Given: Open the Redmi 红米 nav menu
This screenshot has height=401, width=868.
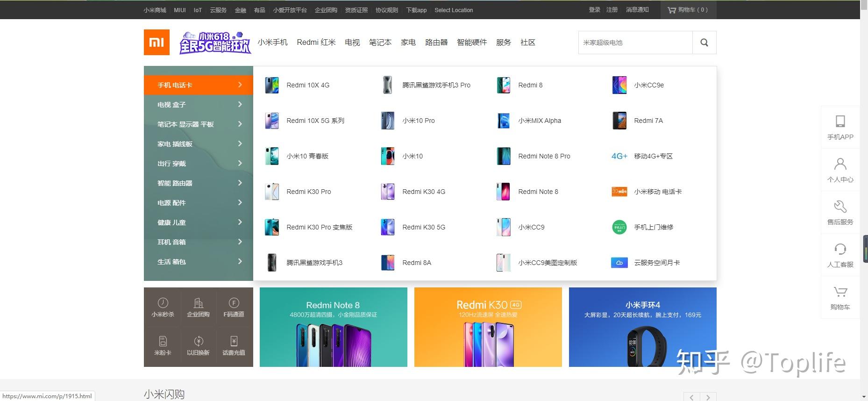Looking at the screenshot, I should point(316,43).
